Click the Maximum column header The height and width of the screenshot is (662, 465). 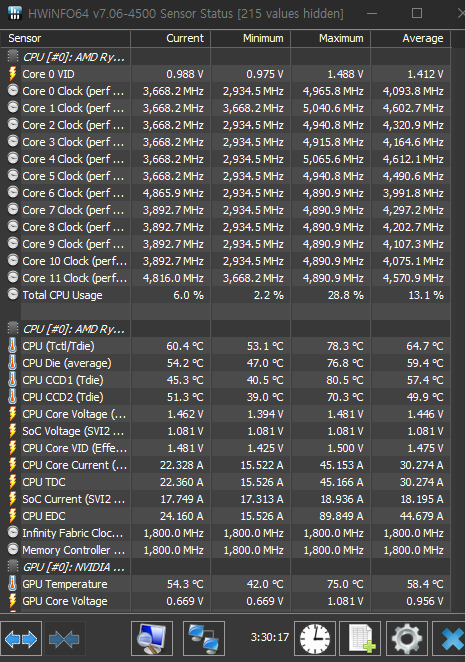pos(331,38)
